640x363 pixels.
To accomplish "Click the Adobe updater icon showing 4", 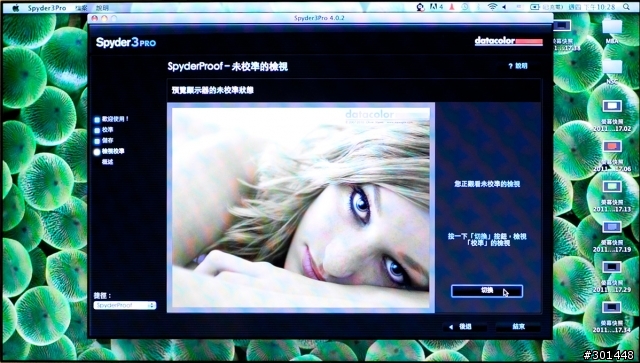I will point(436,7).
